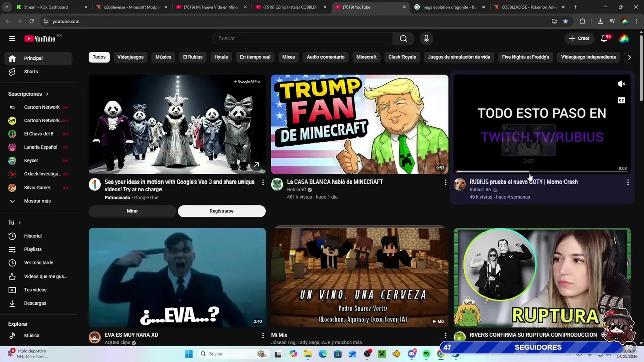Open Chrome media control icon
This screenshot has width=644, height=362.
coord(612,21)
